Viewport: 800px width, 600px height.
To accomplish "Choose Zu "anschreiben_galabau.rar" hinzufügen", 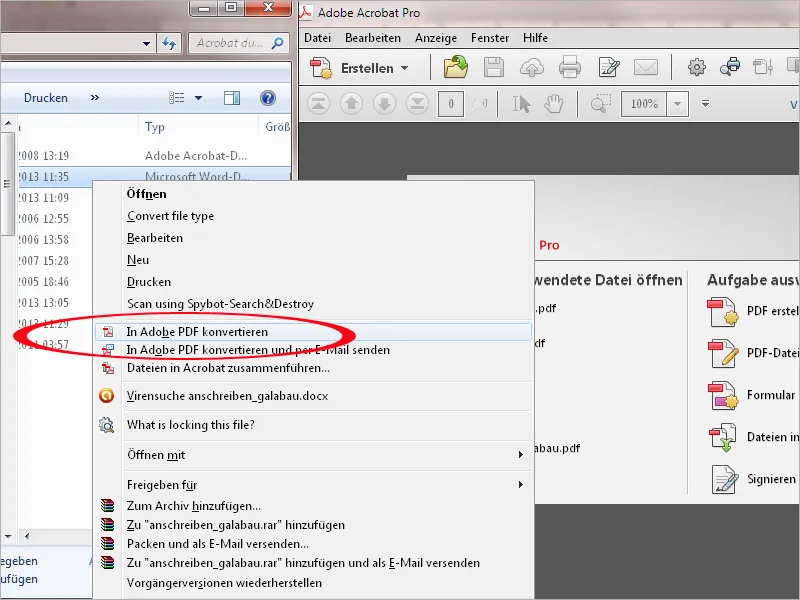I will (313, 525).
